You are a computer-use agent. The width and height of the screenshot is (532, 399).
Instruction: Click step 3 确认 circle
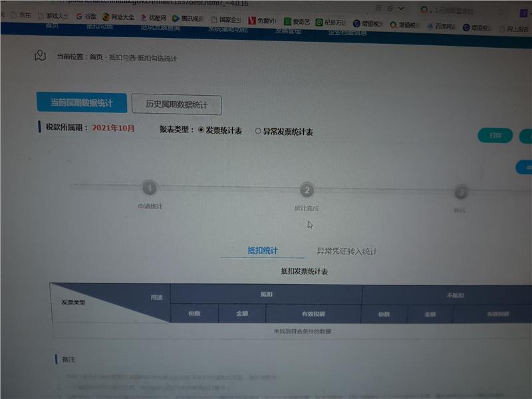461,193
